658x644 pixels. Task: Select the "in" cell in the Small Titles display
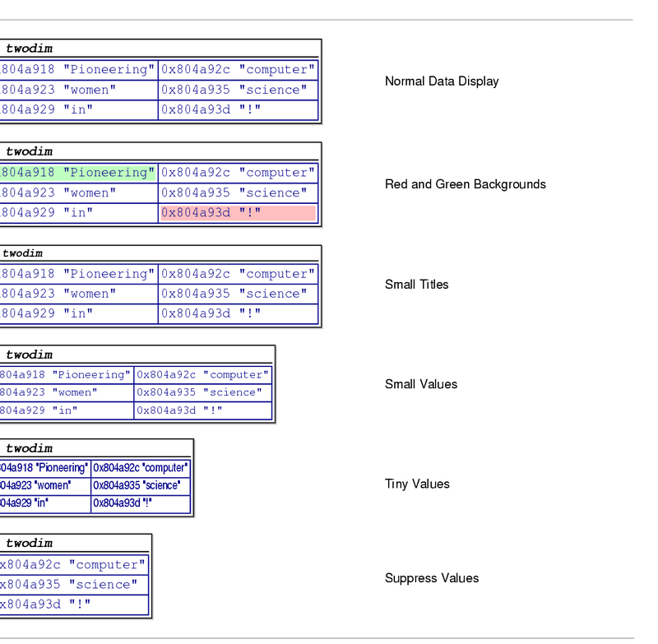[x=78, y=314]
